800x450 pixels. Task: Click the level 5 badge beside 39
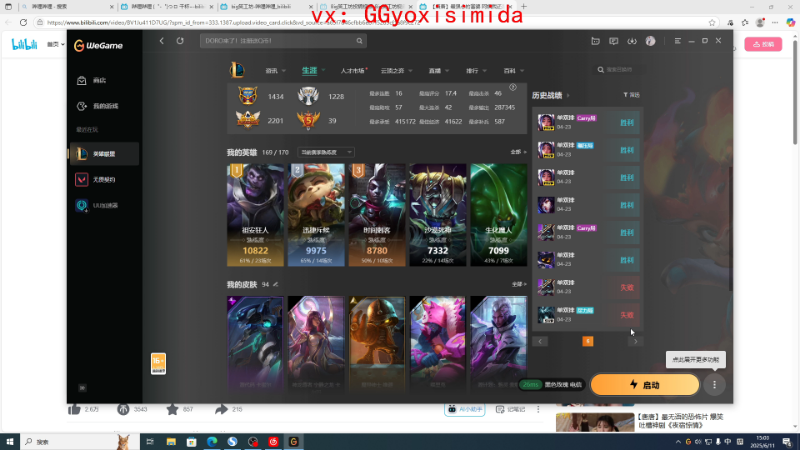point(308,120)
